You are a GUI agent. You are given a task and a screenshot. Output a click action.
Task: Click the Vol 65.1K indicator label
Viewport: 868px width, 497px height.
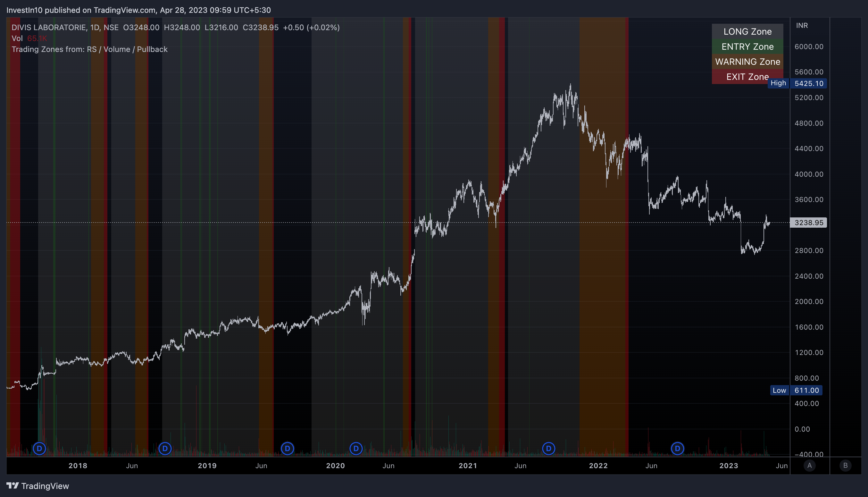[x=29, y=38]
